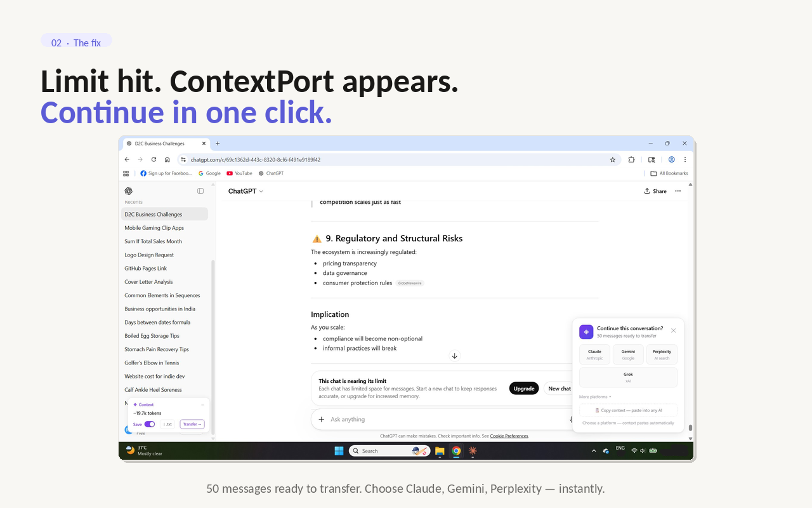The width and height of the screenshot is (812, 508).
Task: Open the Sign up for Facebook bookmark
Action: point(166,173)
